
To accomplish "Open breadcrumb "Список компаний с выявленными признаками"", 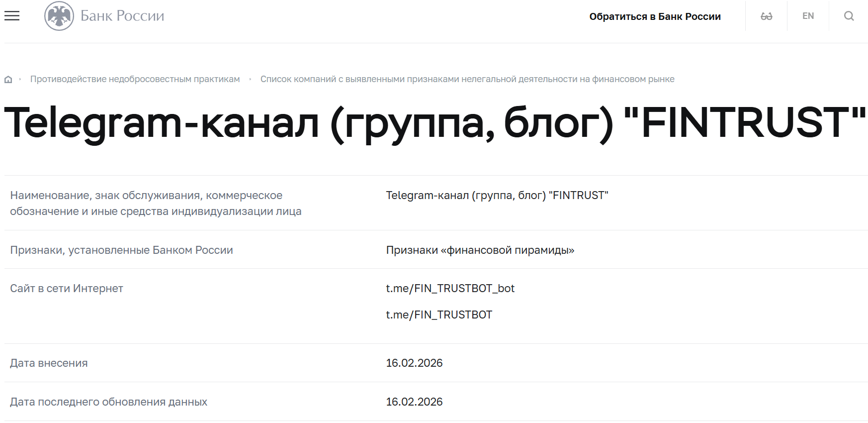I will [467, 79].
